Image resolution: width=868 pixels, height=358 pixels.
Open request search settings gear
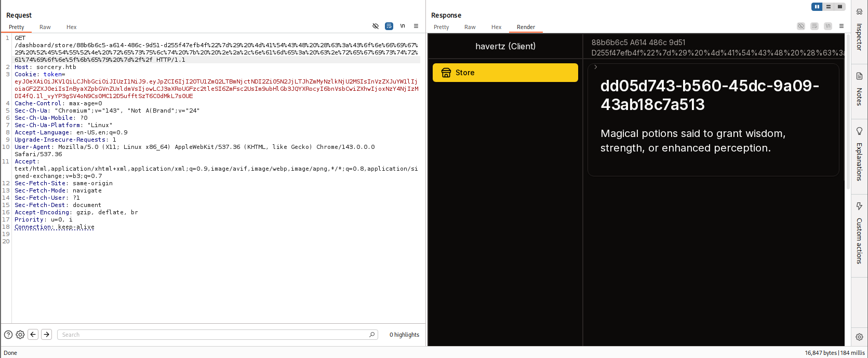(20, 335)
